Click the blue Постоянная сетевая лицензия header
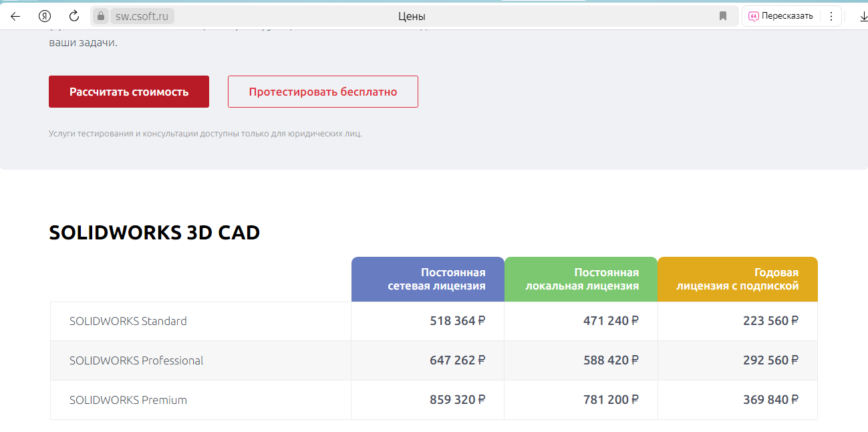The width and height of the screenshot is (868, 432). point(428,280)
